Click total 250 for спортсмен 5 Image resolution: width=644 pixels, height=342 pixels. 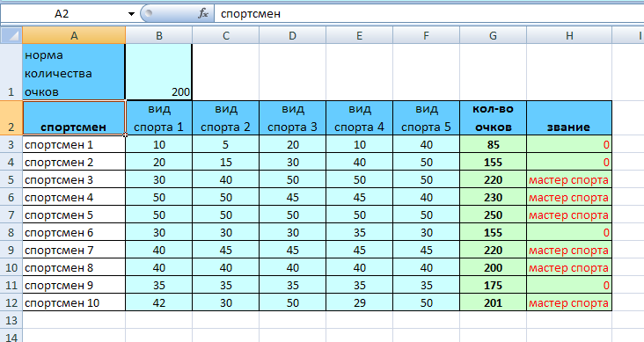(493, 215)
